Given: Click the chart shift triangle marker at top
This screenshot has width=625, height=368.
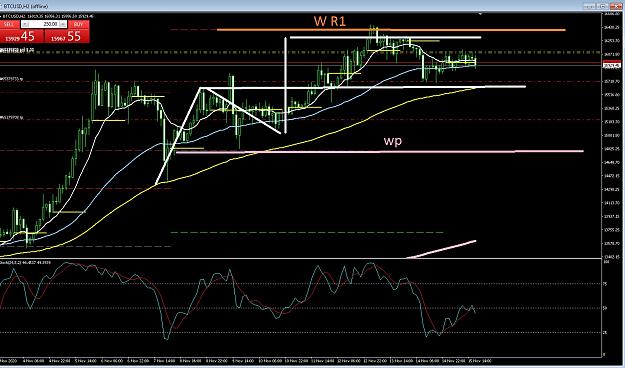Looking at the screenshot, I should click(481, 14).
